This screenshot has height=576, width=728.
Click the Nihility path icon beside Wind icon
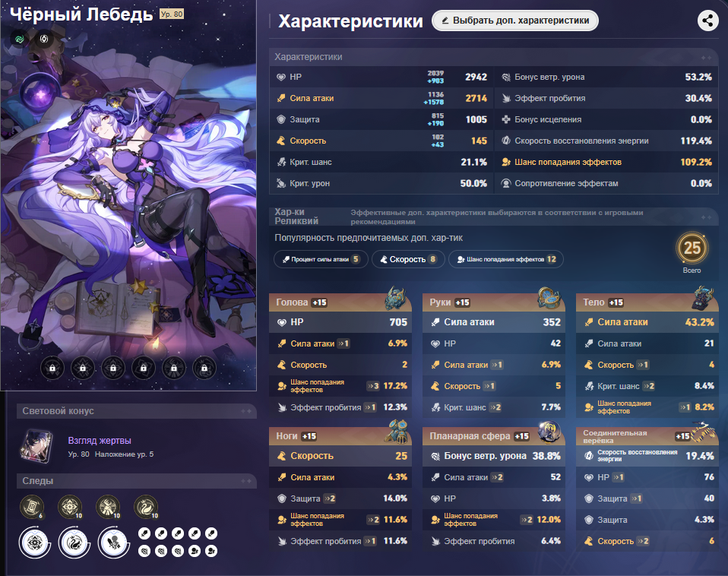(43, 39)
